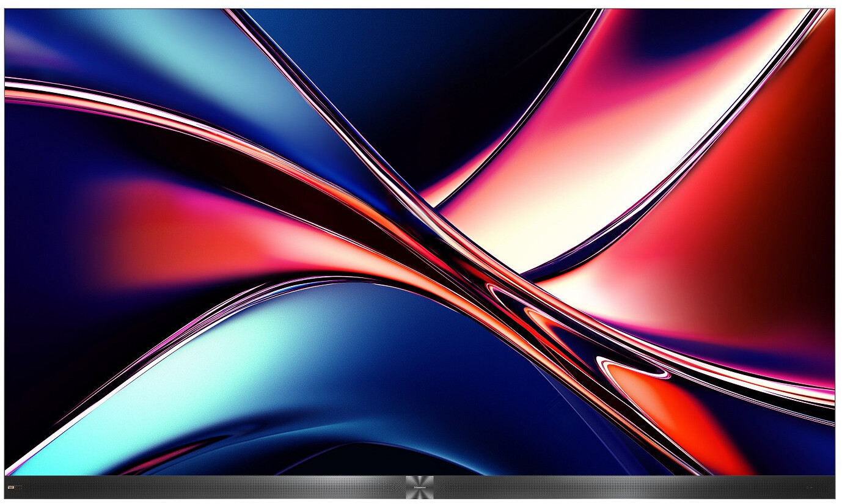Click the circular brushed-metal emblem below the screen

[x=419, y=487]
